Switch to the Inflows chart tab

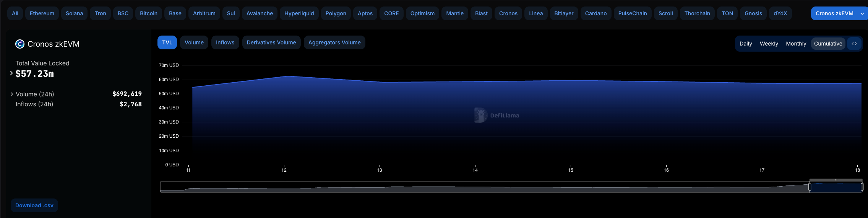point(225,42)
